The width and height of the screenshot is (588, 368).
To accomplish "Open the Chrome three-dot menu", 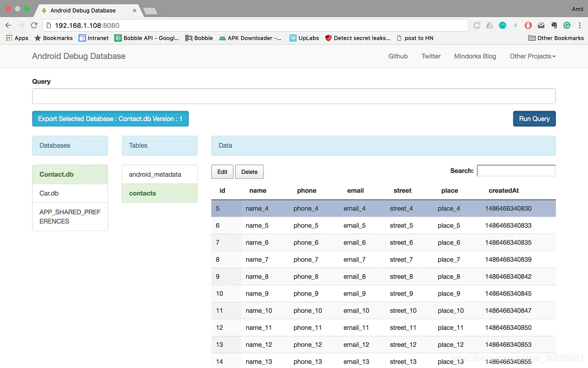I will tap(579, 25).
